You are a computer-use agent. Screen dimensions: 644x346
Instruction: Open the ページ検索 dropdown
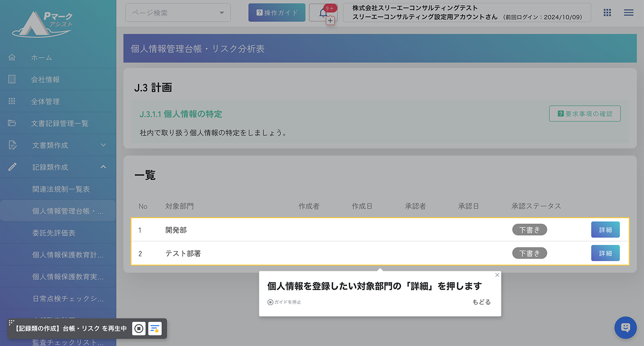pyautogui.click(x=178, y=13)
